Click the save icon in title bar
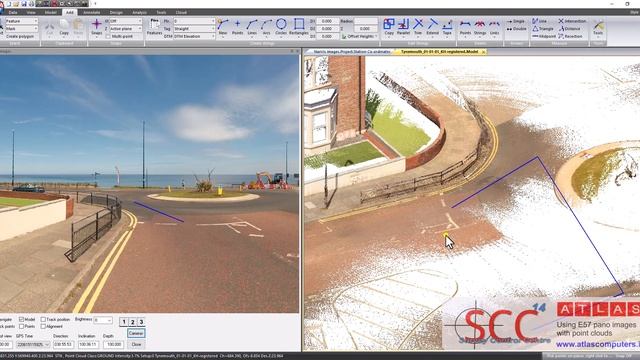The width and height of the screenshot is (640, 360). [24, 4]
